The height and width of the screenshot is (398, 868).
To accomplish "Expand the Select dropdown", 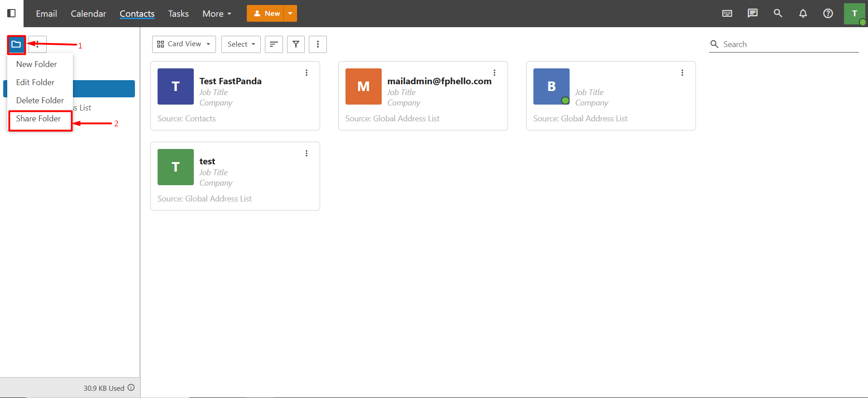I will [x=241, y=44].
